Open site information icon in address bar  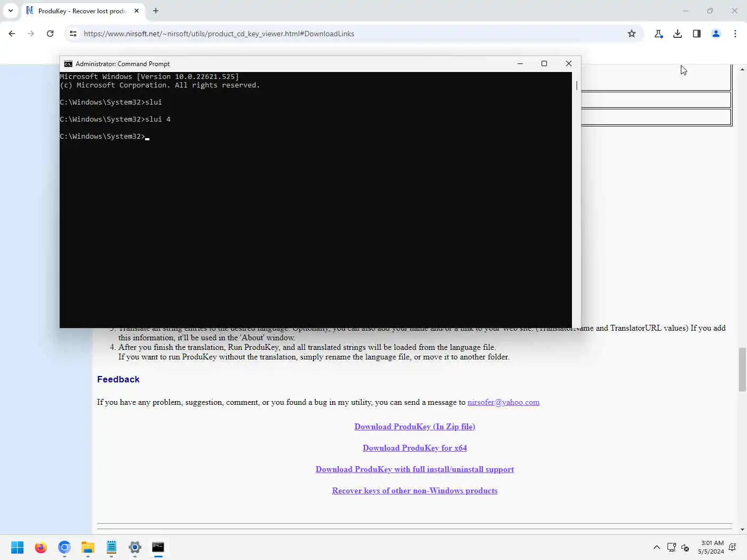point(73,34)
